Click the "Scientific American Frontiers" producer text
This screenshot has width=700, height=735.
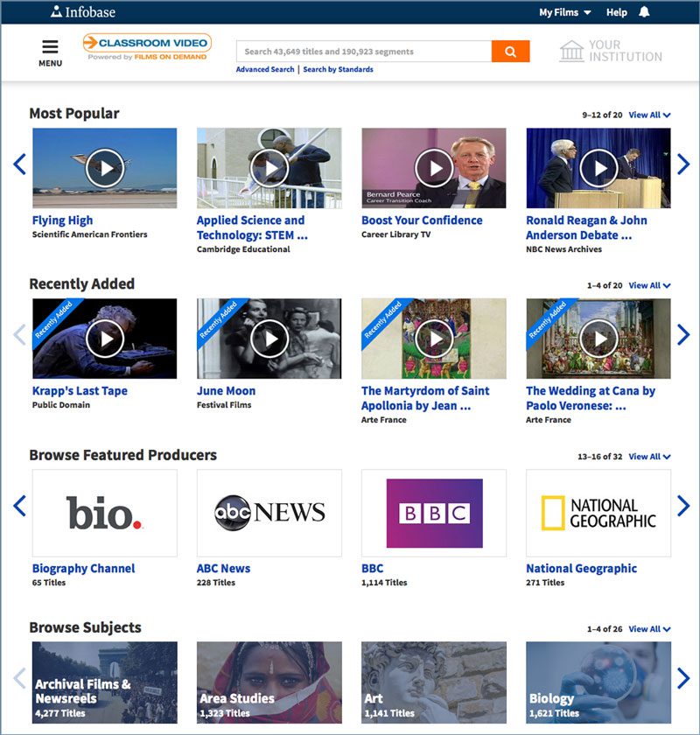click(x=89, y=234)
